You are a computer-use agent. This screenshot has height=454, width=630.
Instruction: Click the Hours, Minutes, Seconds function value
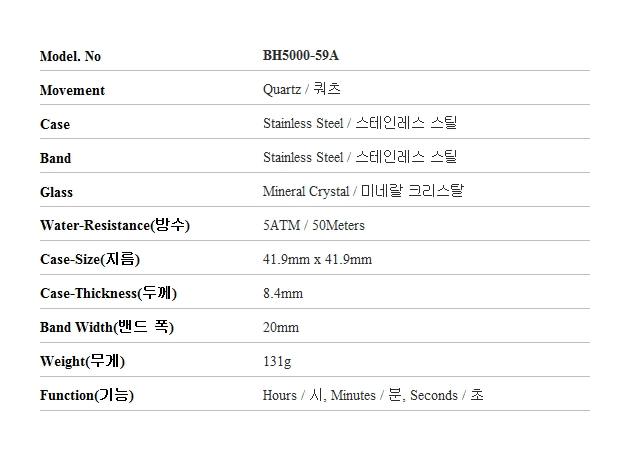[373, 395]
